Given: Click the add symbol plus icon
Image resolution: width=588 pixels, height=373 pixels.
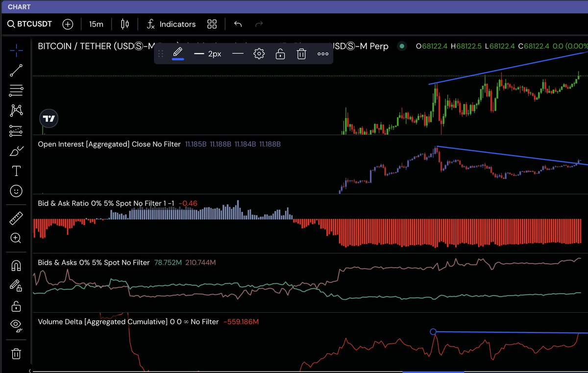Looking at the screenshot, I should click(68, 24).
